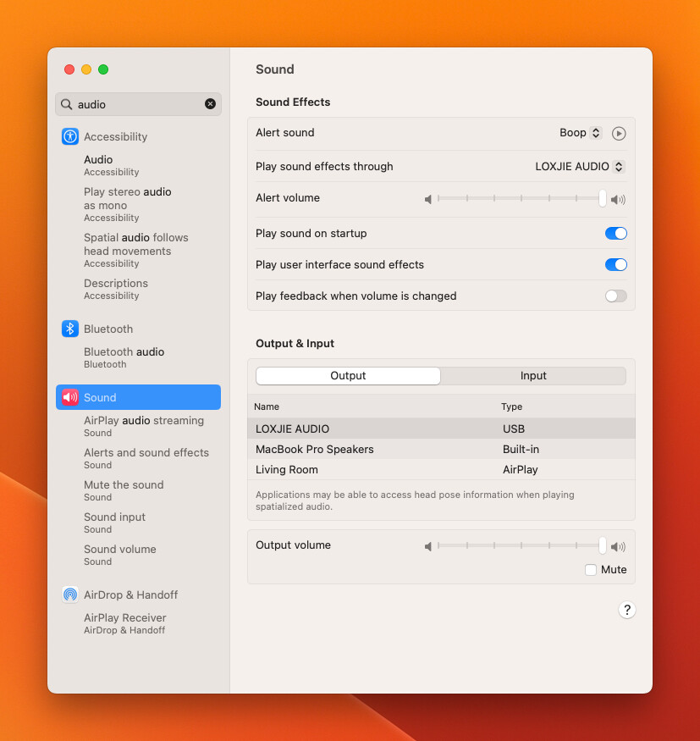
Task: Open the LOXJIE AUDIO sound effects dropdown
Action: (580, 167)
